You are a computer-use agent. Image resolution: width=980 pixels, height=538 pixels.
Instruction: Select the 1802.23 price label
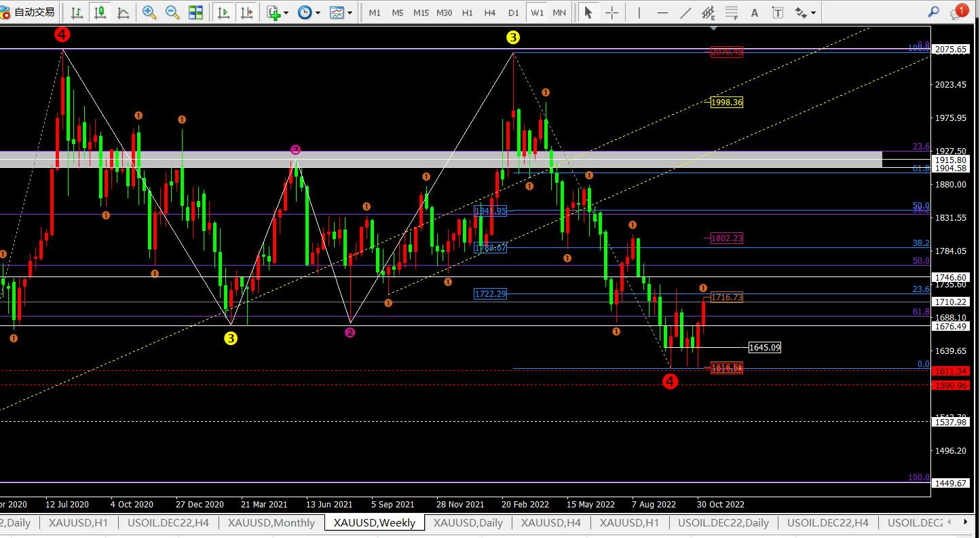[727, 238]
